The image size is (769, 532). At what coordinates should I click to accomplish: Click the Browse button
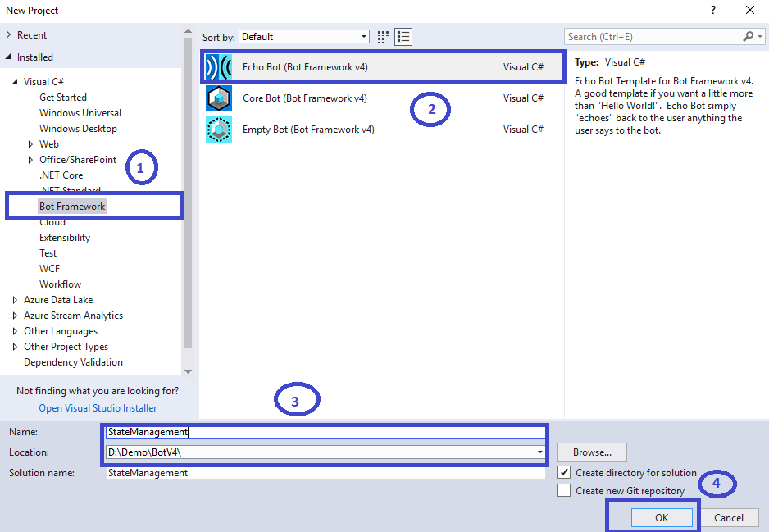(591, 452)
